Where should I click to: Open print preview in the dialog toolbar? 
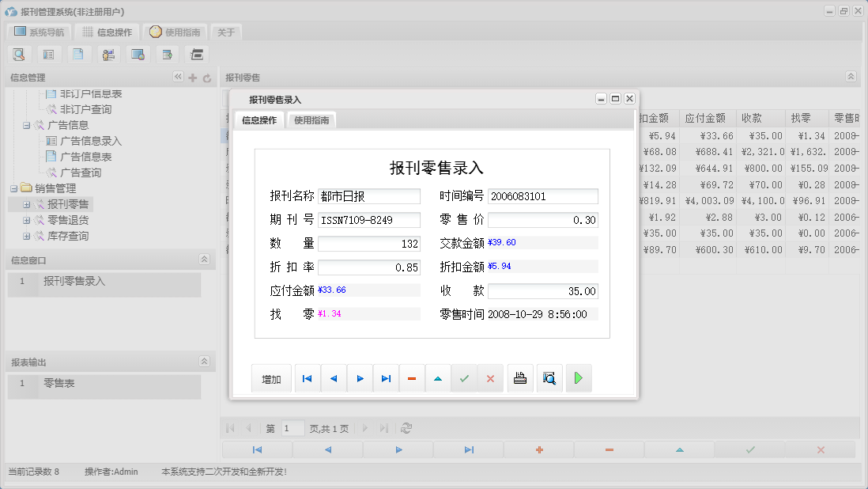[x=549, y=378]
